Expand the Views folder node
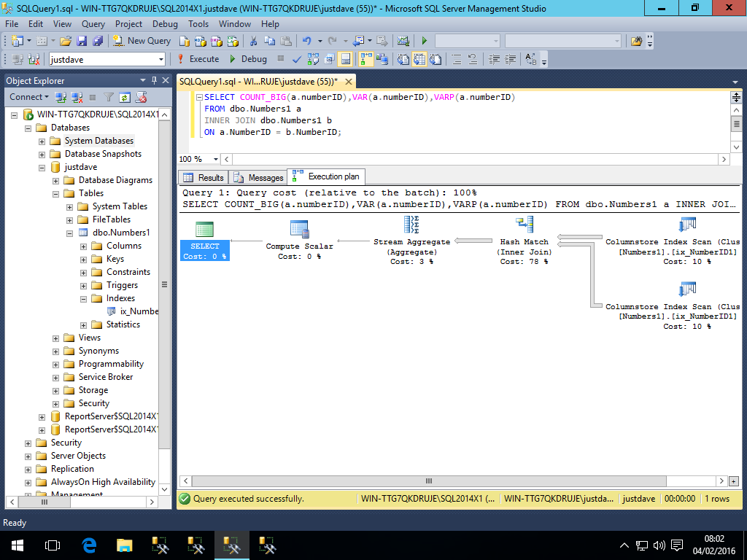The height and width of the screenshot is (560, 747). tap(56, 338)
